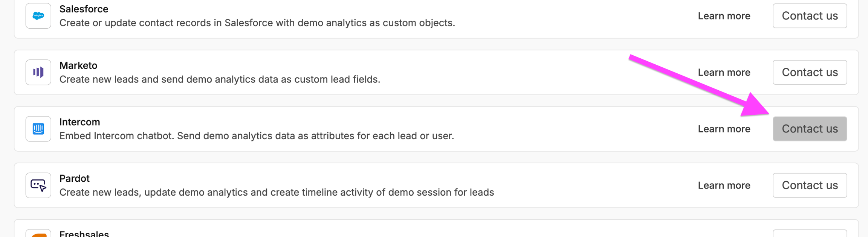The height and width of the screenshot is (237, 868).
Task: Select the Salesforce integration title
Action: [x=84, y=9]
